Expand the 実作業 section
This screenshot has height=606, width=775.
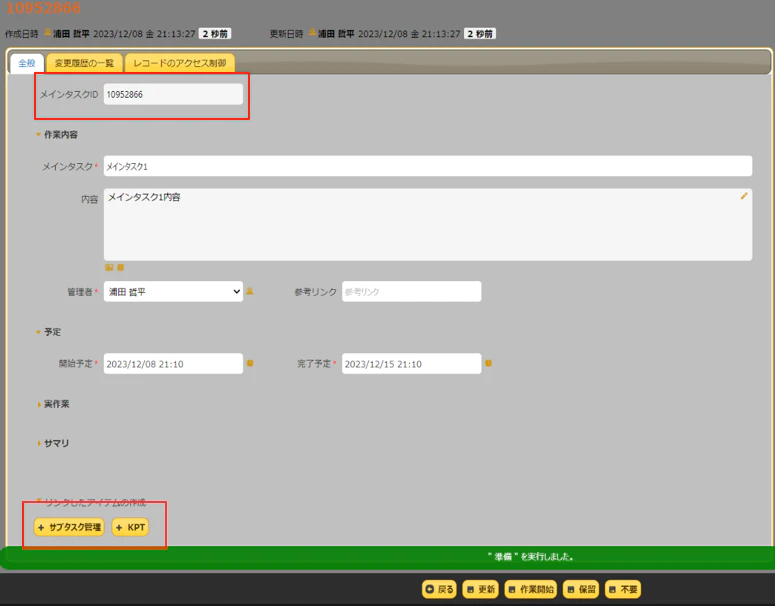53,404
